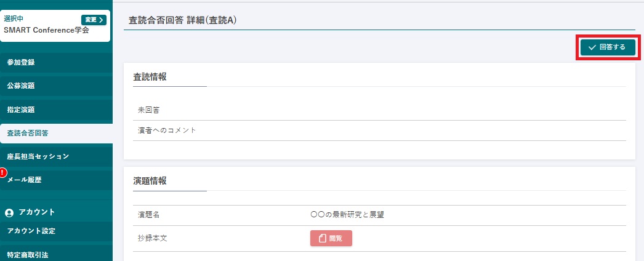The image size is (644, 261).
Task: Click the 未回答 status row
Action: 380,110
